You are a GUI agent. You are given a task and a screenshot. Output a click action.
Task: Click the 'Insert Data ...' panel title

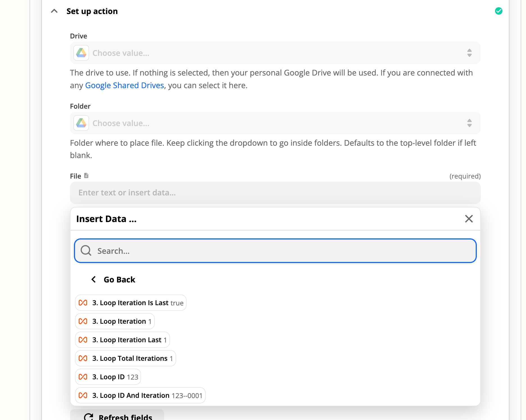[x=106, y=219]
